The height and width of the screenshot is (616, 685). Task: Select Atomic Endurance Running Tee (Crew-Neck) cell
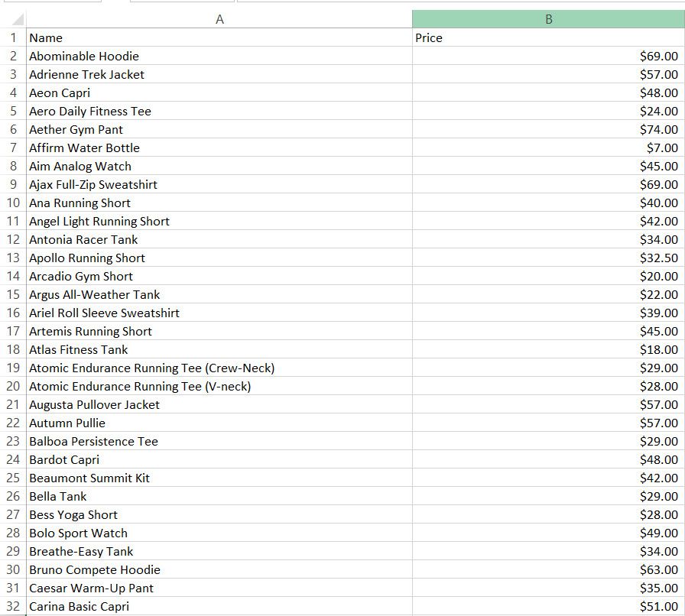point(219,368)
